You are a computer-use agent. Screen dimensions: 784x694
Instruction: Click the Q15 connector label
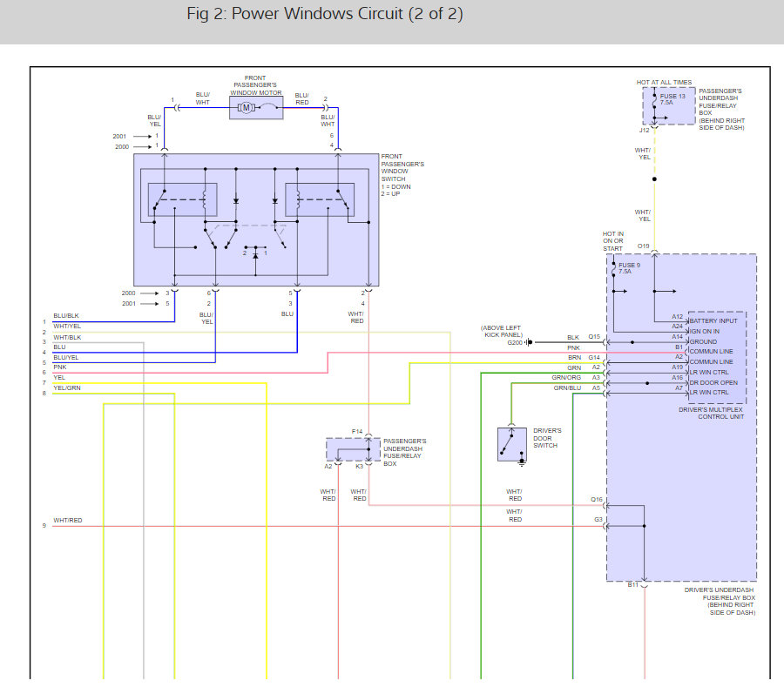point(593,337)
